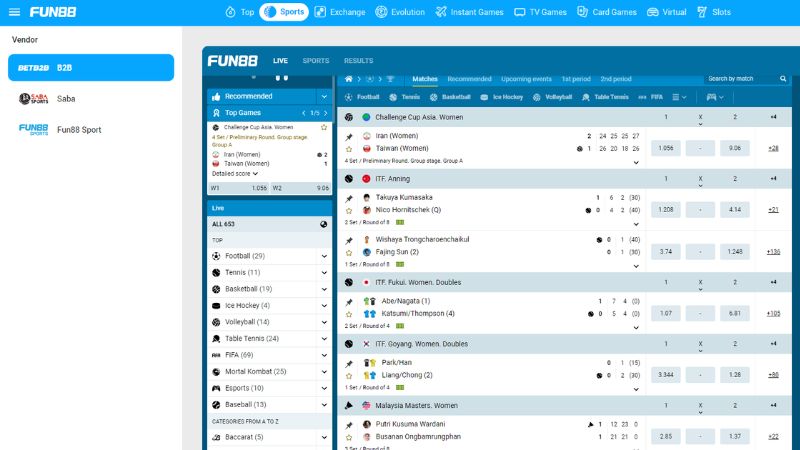800x450 pixels.
Task: Open the hamburger menu beside the FUN88 logo
Action: (x=14, y=12)
